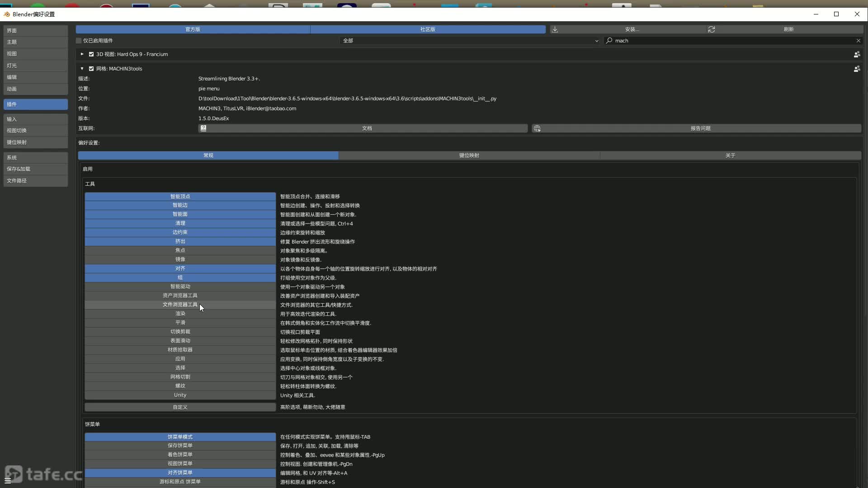Enable the 网格切割 tool
Screen dimensions: 868x488
pyautogui.click(x=180, y=377)
